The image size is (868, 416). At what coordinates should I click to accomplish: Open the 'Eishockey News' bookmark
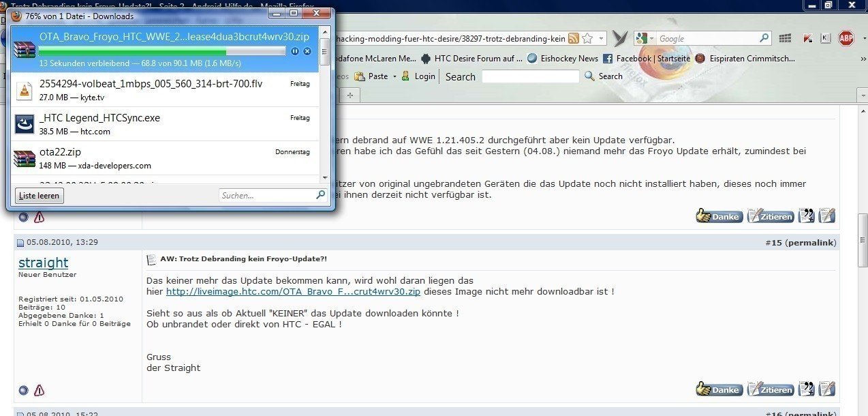pyautogui.click(x=563, y=59)
